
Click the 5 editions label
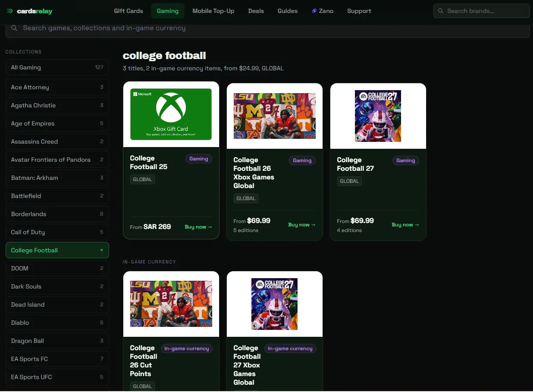[x=246, y=230]
